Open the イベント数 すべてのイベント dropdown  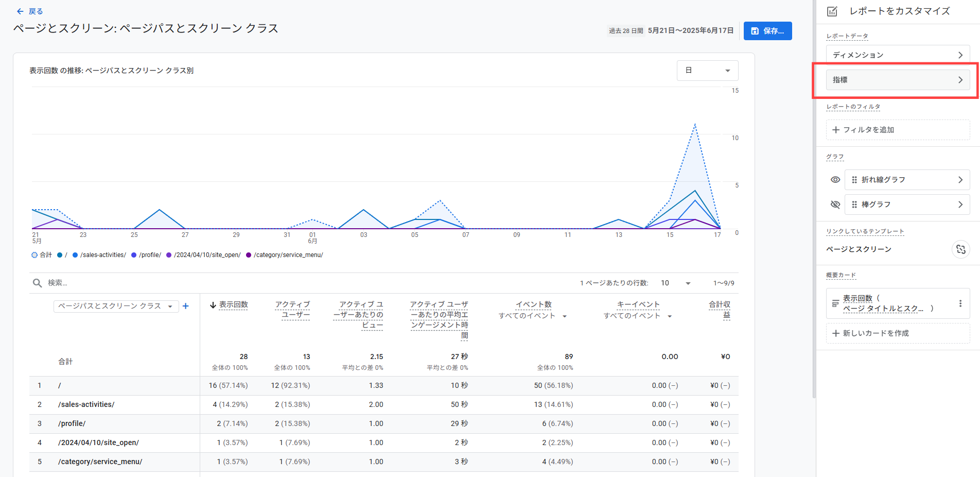click(533, 316)
